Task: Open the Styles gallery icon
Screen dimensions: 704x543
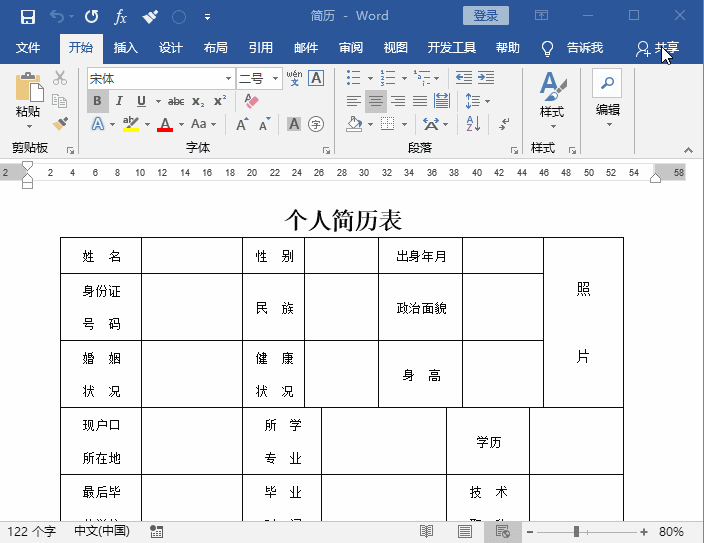Action: (553, 86)
